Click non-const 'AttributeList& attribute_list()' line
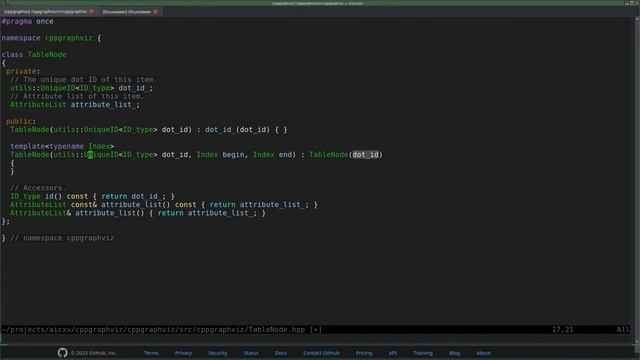Image resolution: width=640 pixels, height=360 pixels. point(138,213)
